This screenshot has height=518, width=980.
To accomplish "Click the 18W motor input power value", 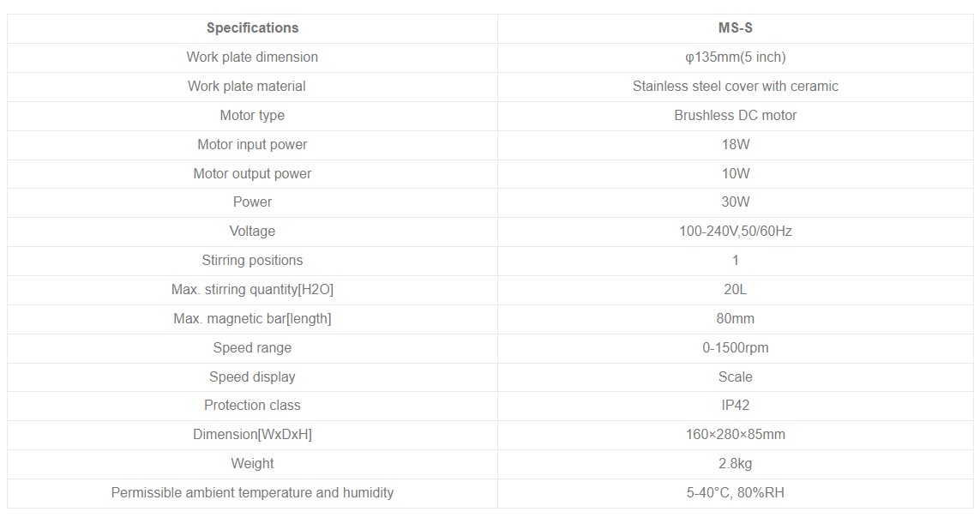I will click(x=735, y=144).
